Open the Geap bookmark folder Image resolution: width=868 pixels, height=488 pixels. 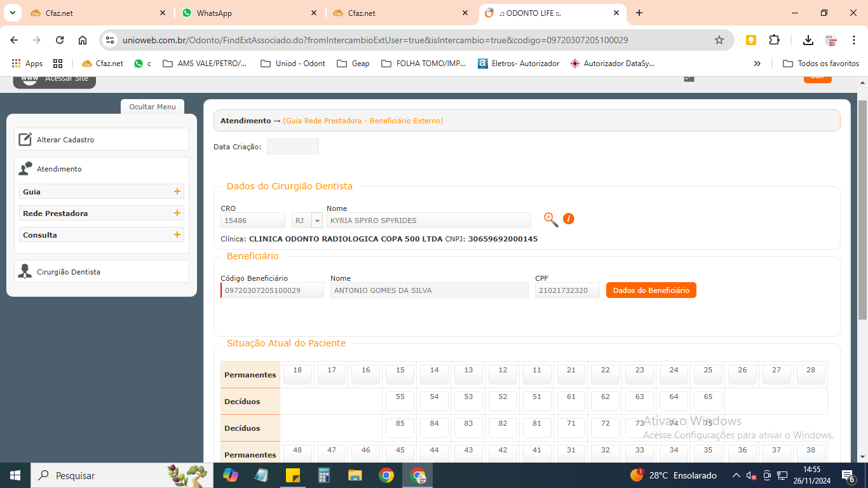353,64
